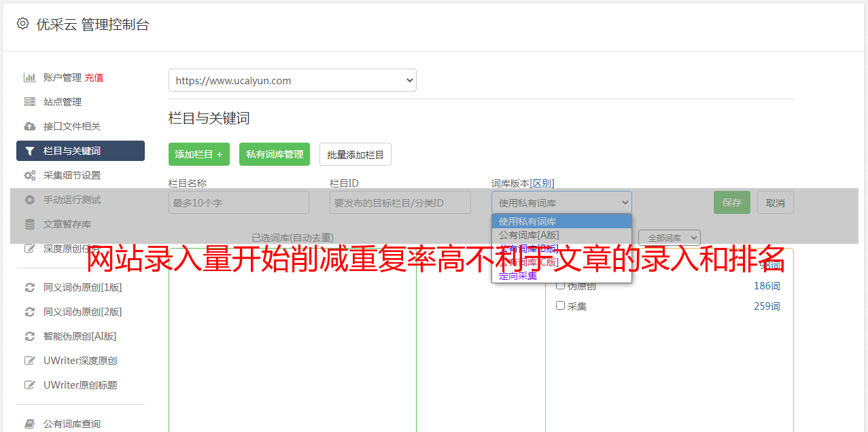Click the 优采云 管理控制台 title
Viewport: 868px width, 432px height.
point(92,24)
